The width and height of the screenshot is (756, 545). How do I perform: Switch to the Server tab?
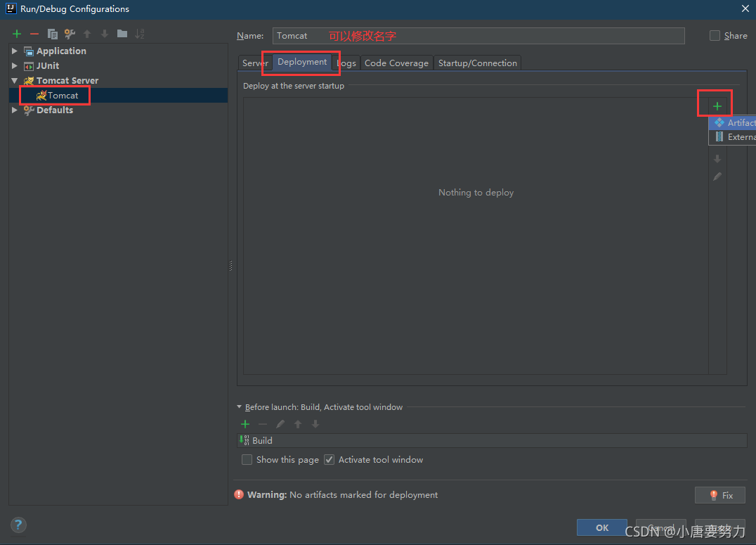tap(255, 63)
